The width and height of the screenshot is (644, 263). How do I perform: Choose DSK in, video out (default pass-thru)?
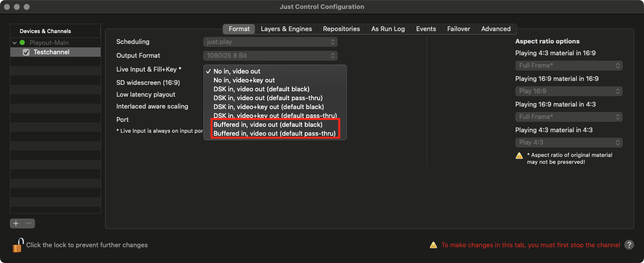pyautogui.click(x=275, y=98)
